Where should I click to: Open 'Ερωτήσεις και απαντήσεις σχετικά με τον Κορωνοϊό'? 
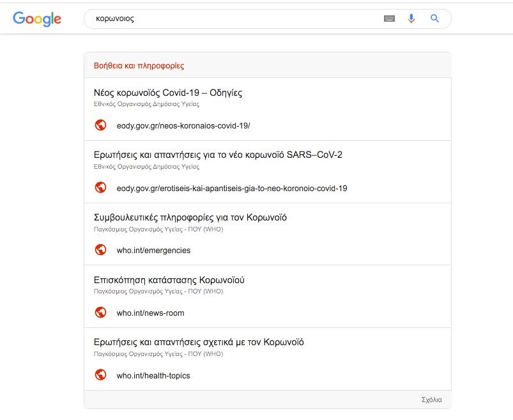(x=199, y=342)
